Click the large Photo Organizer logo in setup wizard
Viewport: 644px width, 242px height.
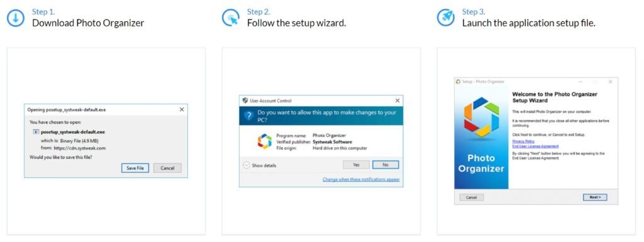pyautogui.click(x=481, y=117)
